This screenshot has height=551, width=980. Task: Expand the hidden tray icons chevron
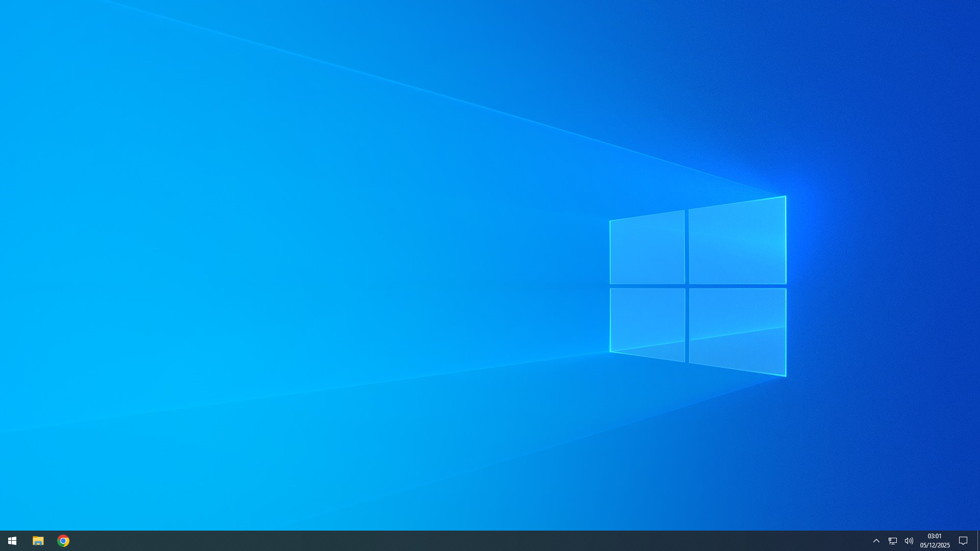876,541
